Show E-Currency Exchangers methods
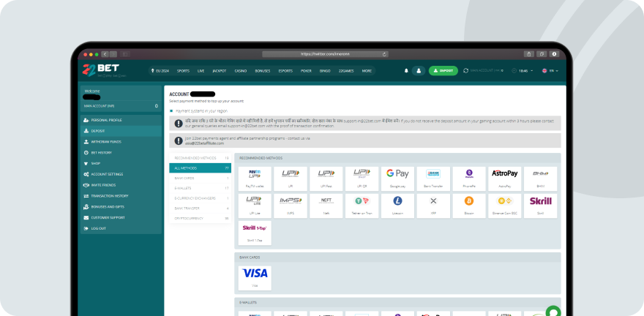Viewport: 644px width, 316px height. click(201, 198)
